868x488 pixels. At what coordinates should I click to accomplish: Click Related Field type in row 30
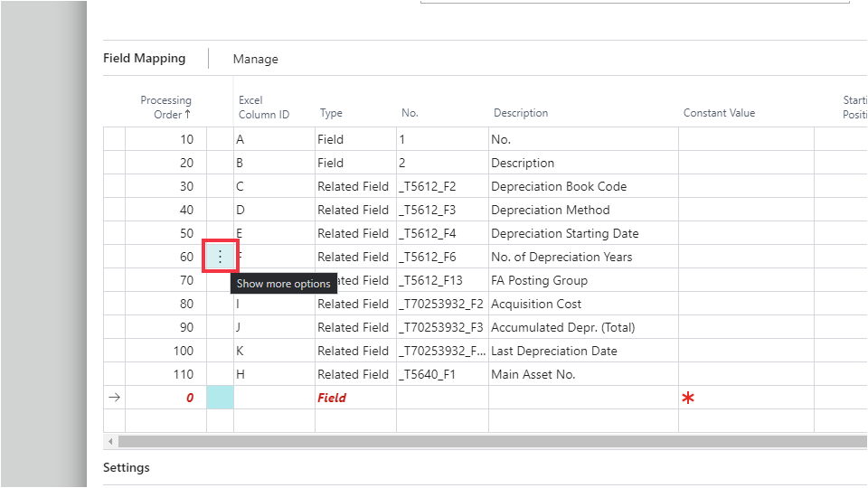click(356, 186)
